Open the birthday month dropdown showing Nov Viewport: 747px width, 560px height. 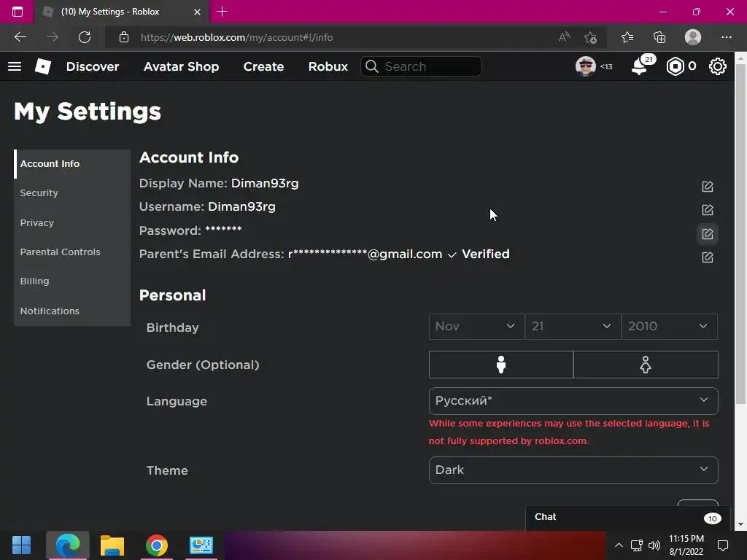[x=477, y=326]
